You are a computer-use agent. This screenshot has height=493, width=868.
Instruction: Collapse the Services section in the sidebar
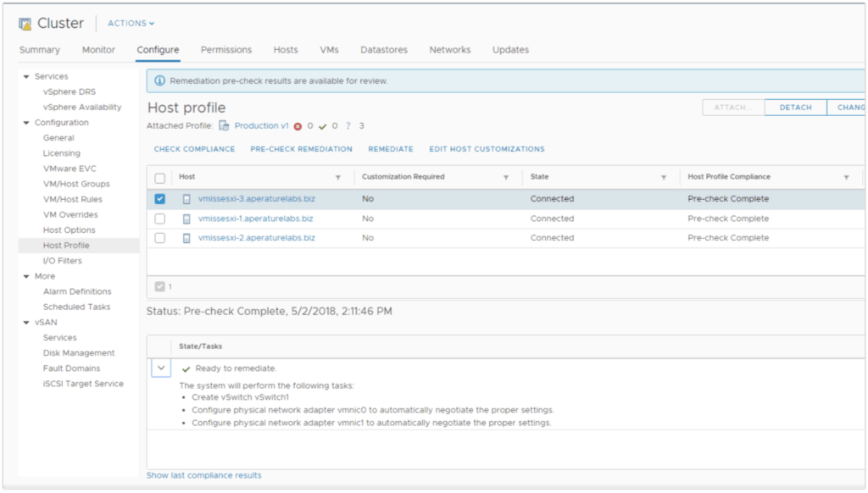coord(26,76)
